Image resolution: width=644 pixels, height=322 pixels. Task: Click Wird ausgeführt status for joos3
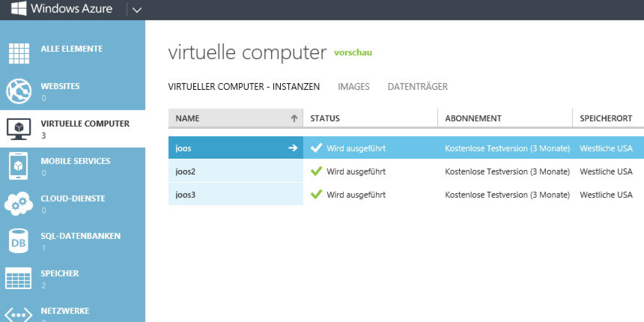click(x=356, y=195)
